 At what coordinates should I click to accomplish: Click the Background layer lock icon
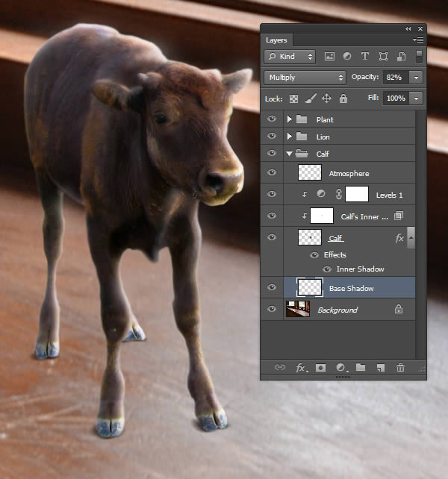pyautogui.click(x=399, y=309)
